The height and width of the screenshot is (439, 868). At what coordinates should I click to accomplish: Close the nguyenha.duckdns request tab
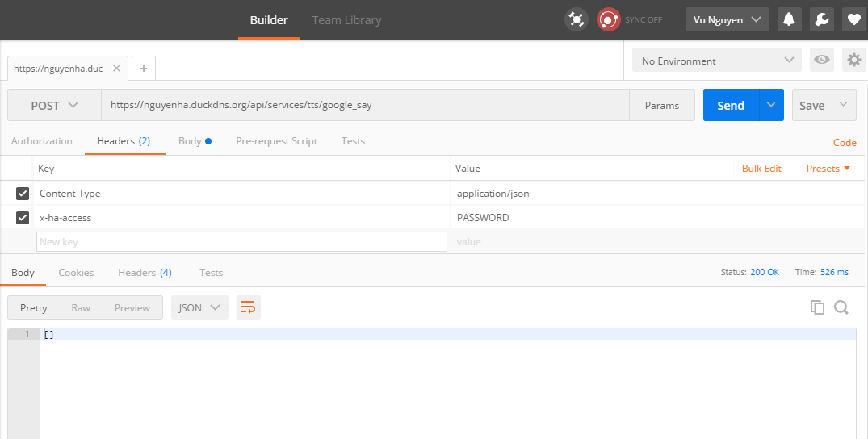[116, 68]
